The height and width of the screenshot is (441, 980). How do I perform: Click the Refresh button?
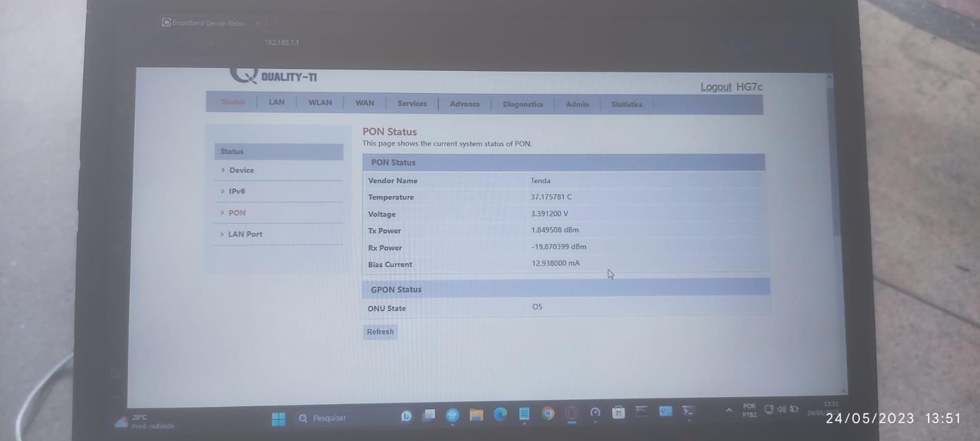tap(380, 332)
